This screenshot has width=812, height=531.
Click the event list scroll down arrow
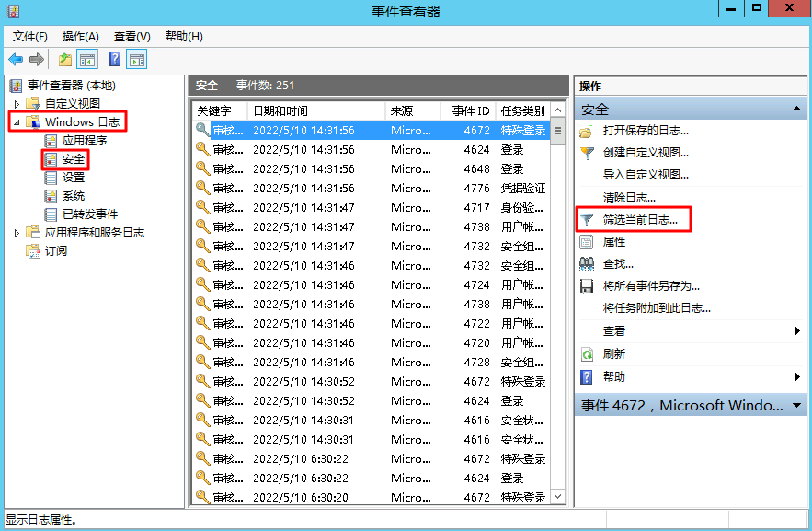pyautogui.click(x=557, y=496)
